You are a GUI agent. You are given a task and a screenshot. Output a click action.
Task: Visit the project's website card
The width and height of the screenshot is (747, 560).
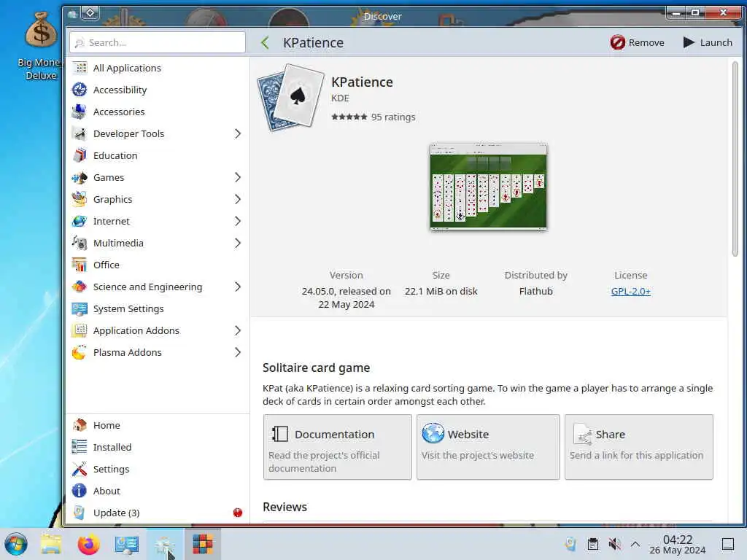488,447
